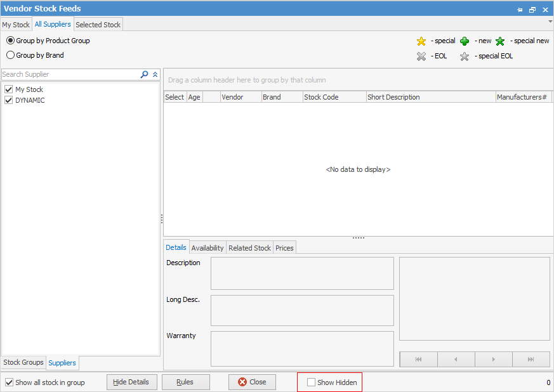Toggle Show all stock in group
Screen dimensions: 554x392
click(9, 382)
